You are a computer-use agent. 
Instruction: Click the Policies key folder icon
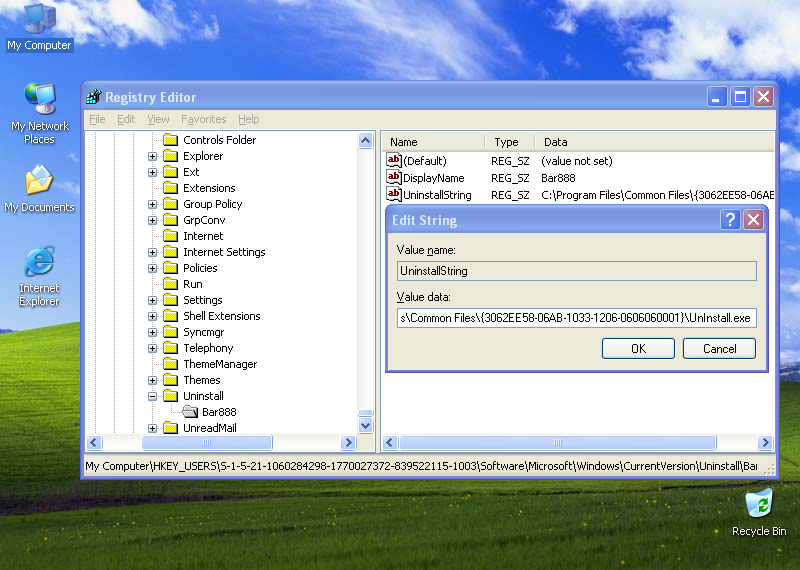click(170, 268)
